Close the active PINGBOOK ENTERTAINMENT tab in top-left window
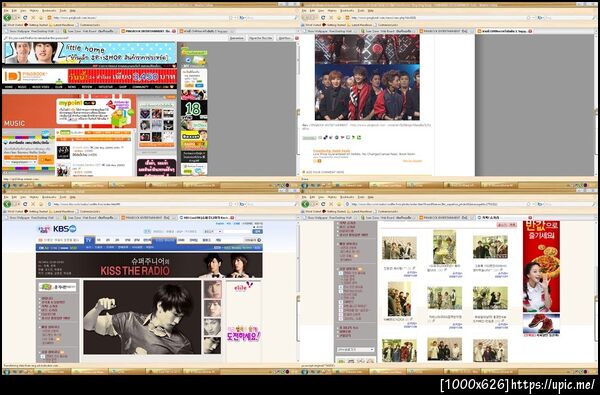The width and height of the screenshot is (600, 395). tap(174, 31)
